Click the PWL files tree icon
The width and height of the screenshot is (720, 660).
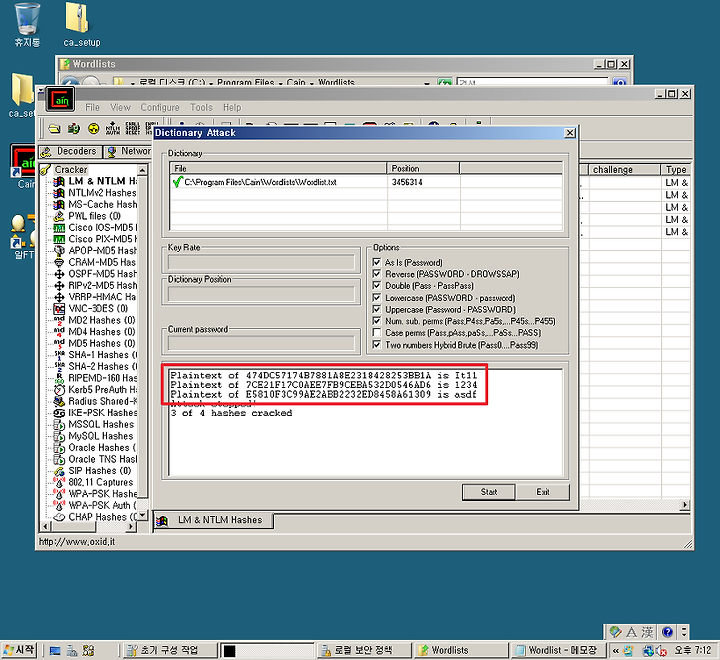(x=59, y=216)
